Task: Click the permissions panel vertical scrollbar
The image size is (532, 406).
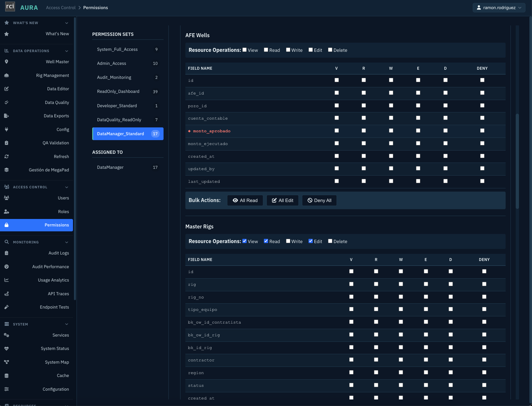Action: coord(517,161)
